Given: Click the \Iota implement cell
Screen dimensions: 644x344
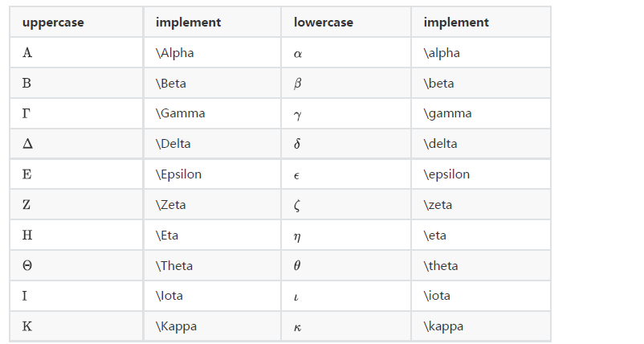Looking at the screenshot, I should [x=169, y=296].
